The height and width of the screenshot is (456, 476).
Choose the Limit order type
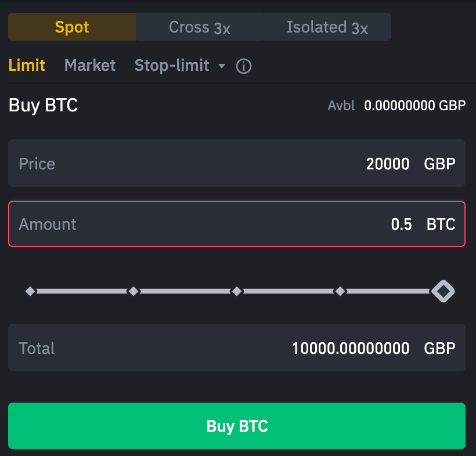click(x=27, y=66)
